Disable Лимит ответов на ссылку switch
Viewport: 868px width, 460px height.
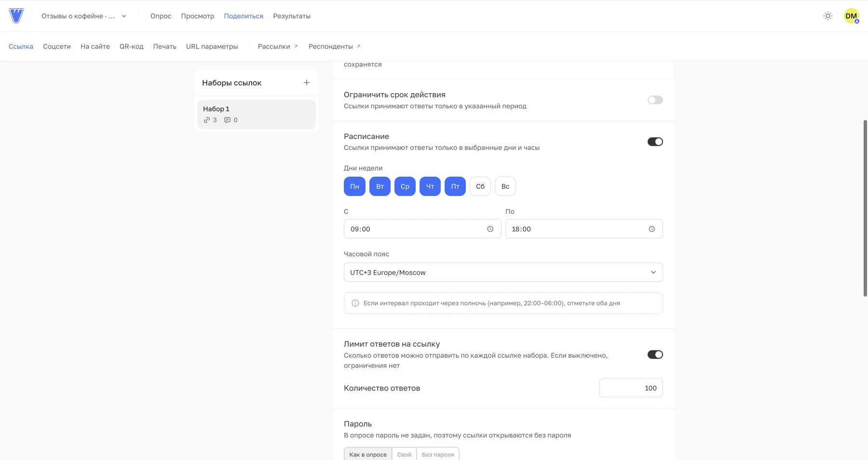(655, 355)
